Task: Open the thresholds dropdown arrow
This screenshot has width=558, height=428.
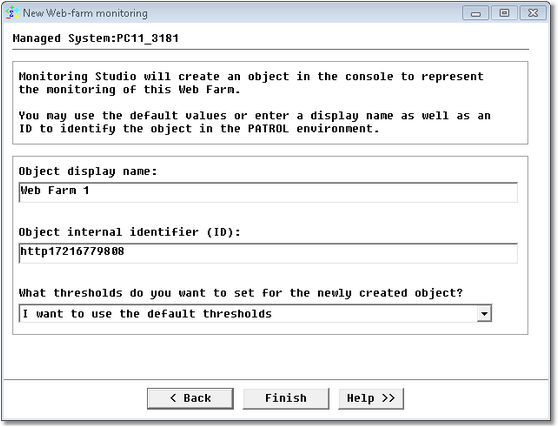Action: pos(484,314)
